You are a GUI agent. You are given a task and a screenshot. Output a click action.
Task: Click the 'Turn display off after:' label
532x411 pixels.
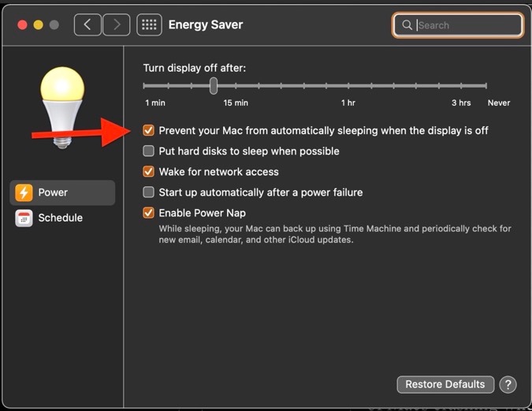point(195,68)
